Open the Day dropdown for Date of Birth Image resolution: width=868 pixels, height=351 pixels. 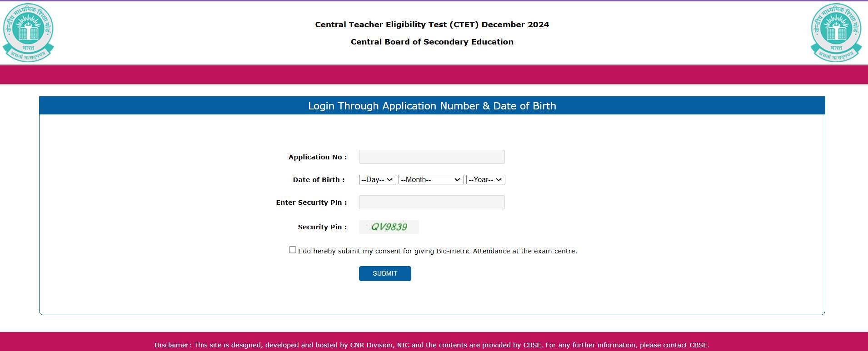(377, 180)
